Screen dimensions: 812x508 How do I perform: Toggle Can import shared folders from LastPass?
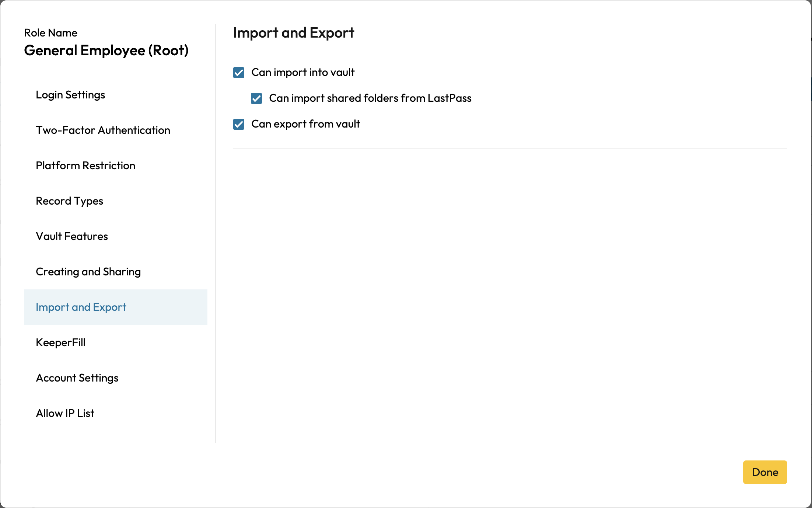256,98
